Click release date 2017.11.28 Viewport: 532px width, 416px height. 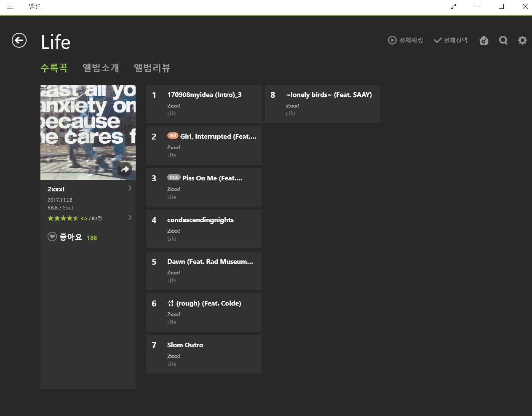point(60,200)
